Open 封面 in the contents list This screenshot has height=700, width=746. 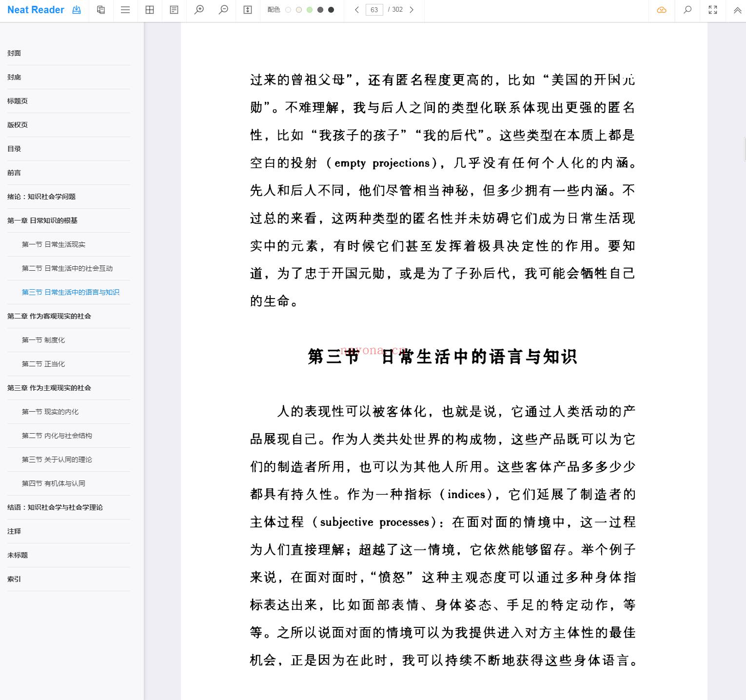[x=14, y=53]
